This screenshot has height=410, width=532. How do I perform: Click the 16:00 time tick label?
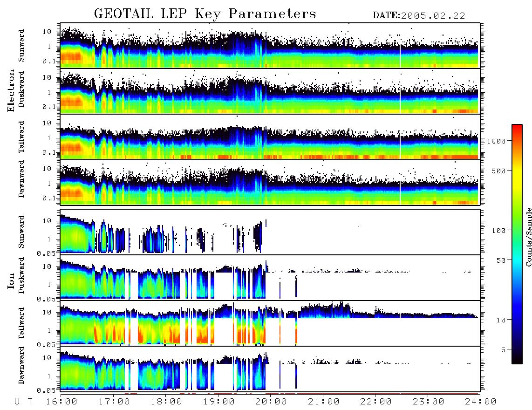point(61,402)
